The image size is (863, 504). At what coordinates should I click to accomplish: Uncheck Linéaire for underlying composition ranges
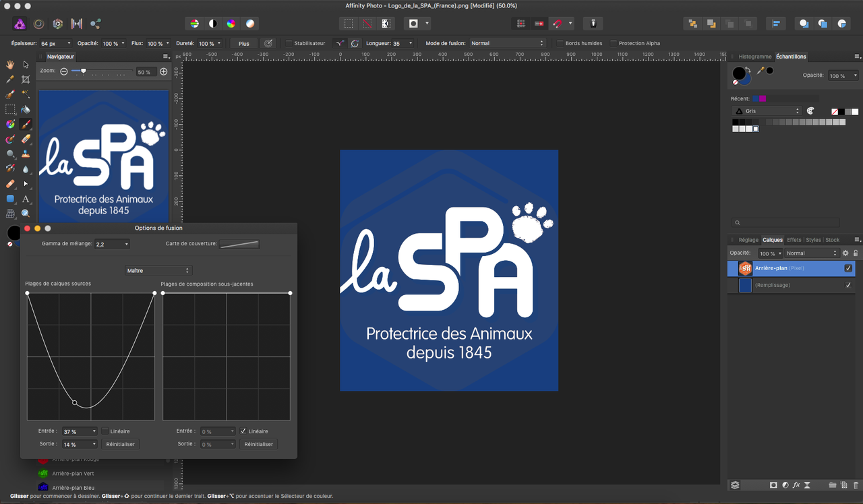[x=243, y=431]
